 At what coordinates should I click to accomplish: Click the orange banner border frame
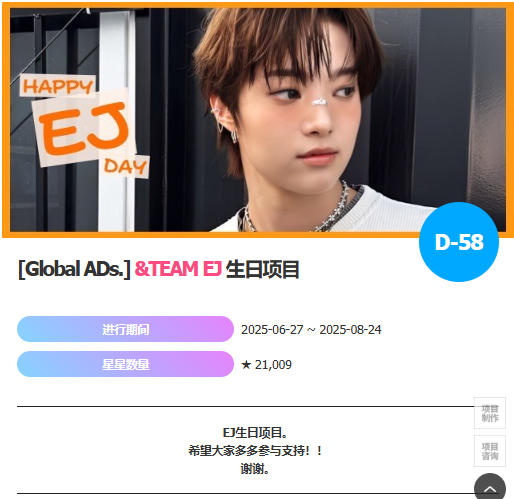coord(258,5)
